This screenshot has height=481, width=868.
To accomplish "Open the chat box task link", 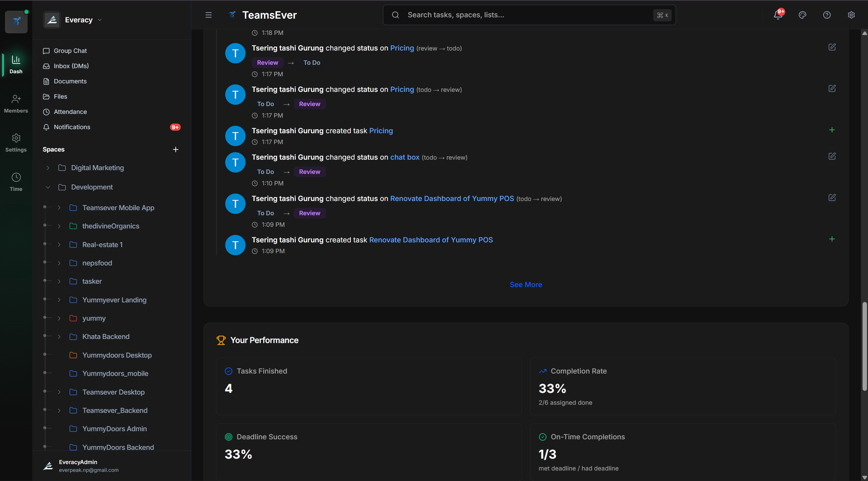I will (x=405, y=157).
